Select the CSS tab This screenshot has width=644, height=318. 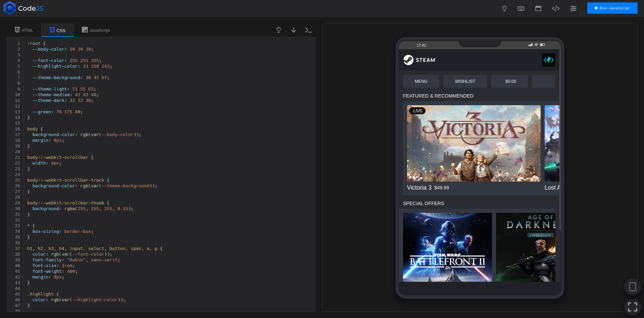tap(57, 30)
